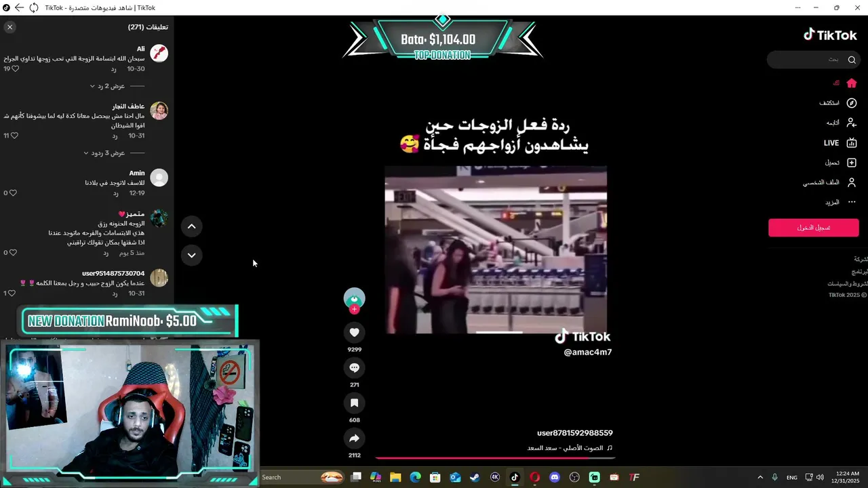Open the video creator's avatar
Image resolution: width=868 pixels, height=488 pixels.
[x=354, y=298]
